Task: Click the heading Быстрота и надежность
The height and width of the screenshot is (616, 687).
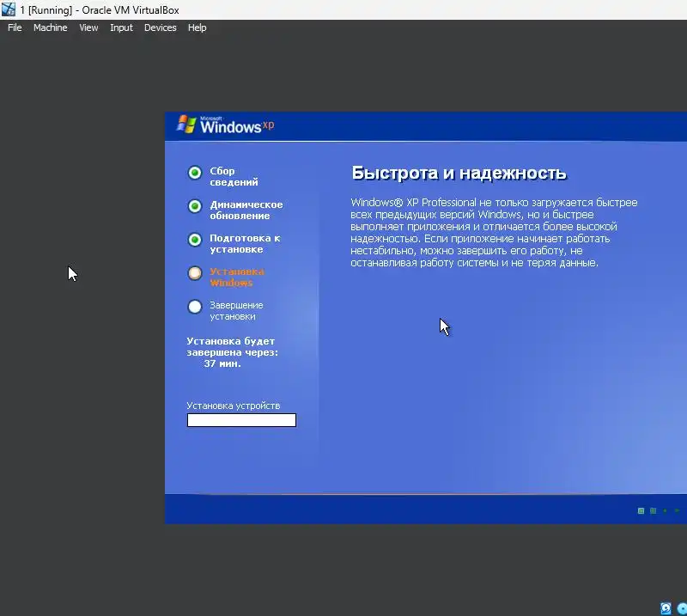Action: coord(459,174)
